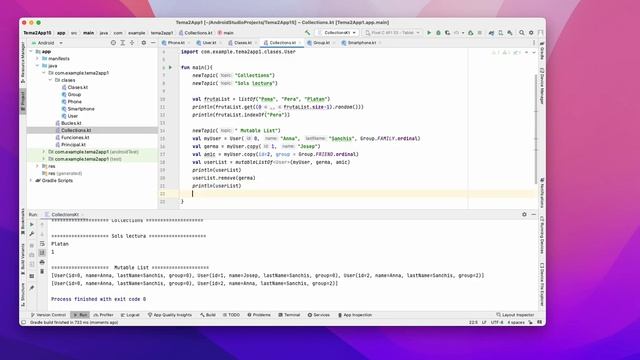Open Search Everywhere magnifier icon
The width and height of the screenshot is (640, 360).
pos(522,33)
